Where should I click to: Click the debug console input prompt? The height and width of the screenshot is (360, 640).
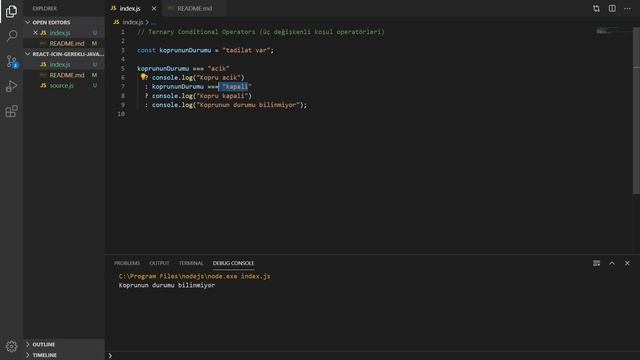pyautogui.click(x=372, y=356)
